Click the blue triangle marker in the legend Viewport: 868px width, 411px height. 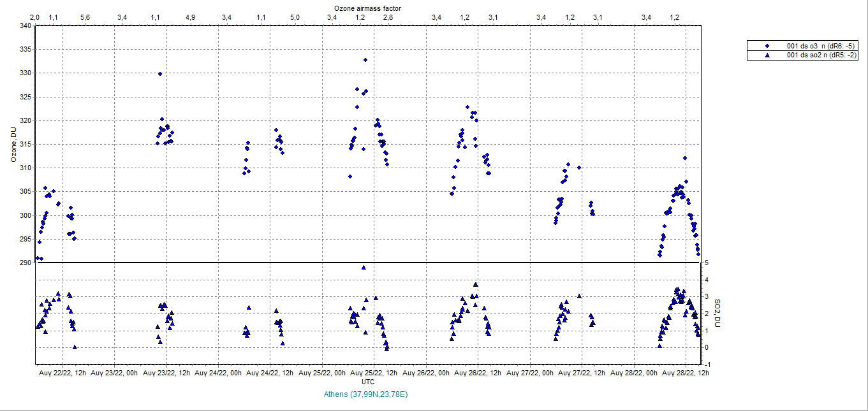pos(767,55)
